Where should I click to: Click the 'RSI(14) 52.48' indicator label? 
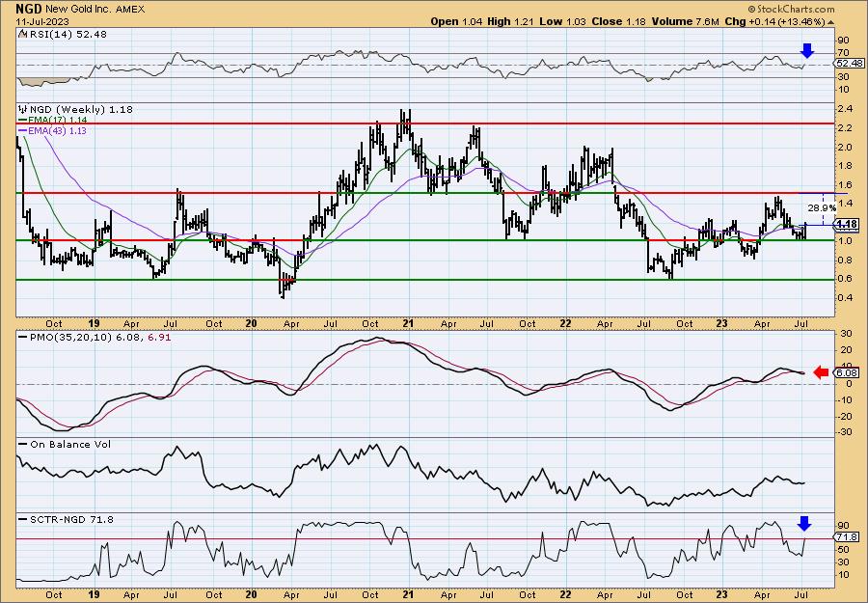point(63,34)
